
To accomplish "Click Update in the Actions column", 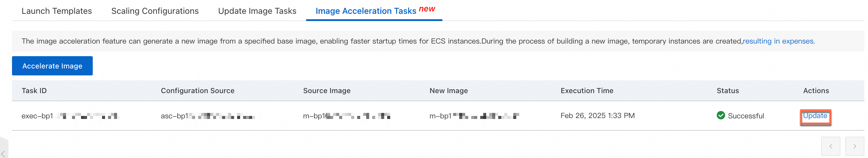I will pos(815,116).
